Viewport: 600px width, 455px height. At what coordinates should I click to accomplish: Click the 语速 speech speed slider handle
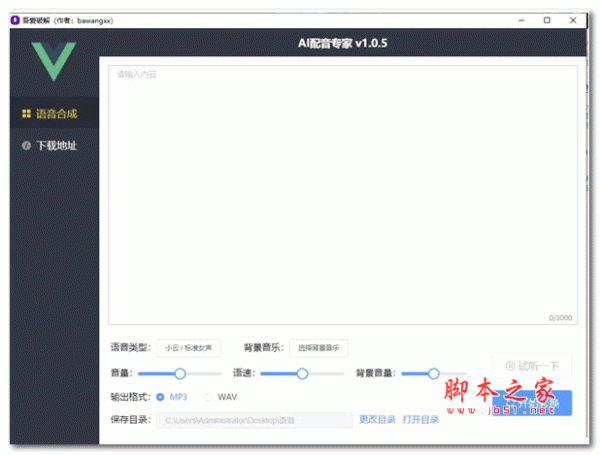pos(302,373)
